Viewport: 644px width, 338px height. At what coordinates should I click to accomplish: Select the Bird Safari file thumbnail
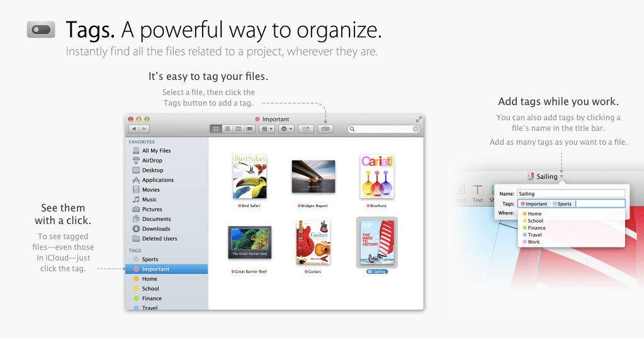click(x=250, y=177)
